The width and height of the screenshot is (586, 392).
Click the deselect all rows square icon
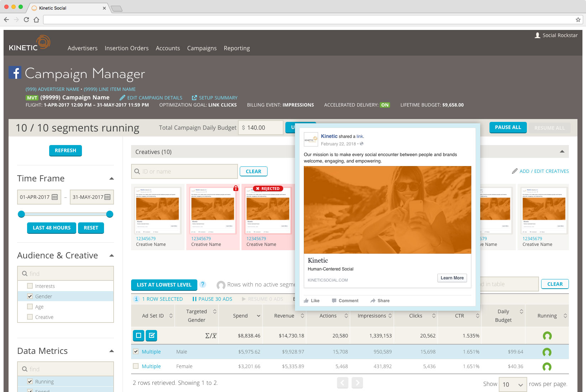point(139,335)
